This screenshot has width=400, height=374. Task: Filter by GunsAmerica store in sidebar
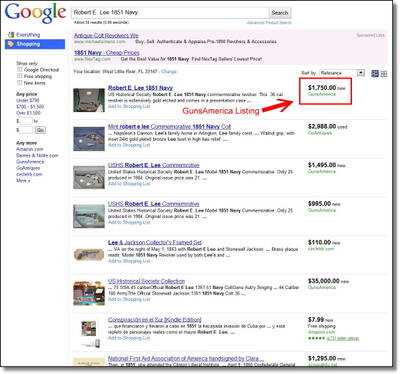pos(30,162)
